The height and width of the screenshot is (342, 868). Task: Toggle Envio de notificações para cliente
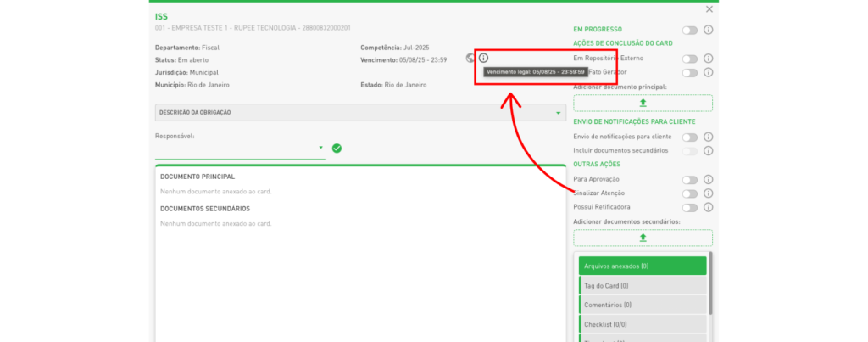[x=690, y=137]
